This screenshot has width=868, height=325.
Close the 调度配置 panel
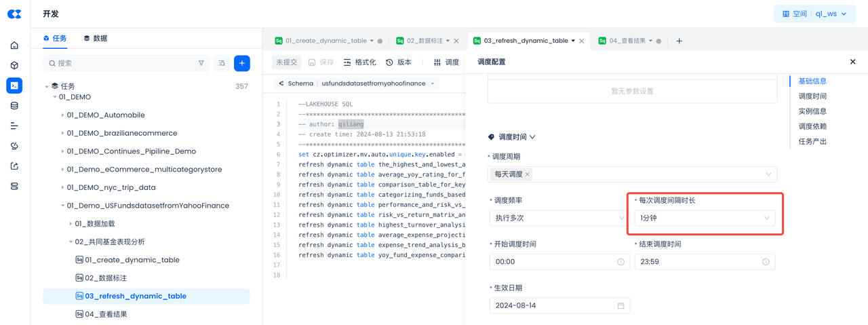852,62
